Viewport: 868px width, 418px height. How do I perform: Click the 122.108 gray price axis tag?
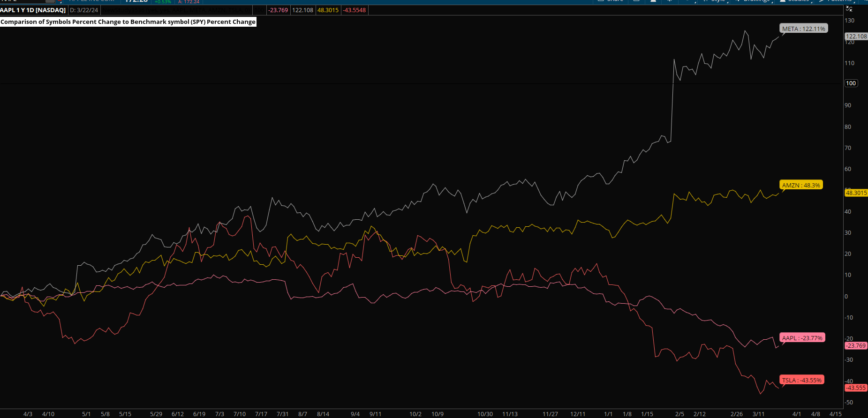856,36
